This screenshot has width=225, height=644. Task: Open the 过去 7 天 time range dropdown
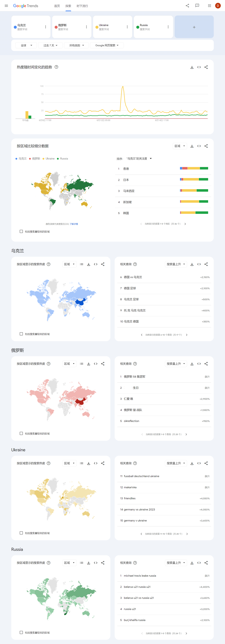click(x=50, y=46)
